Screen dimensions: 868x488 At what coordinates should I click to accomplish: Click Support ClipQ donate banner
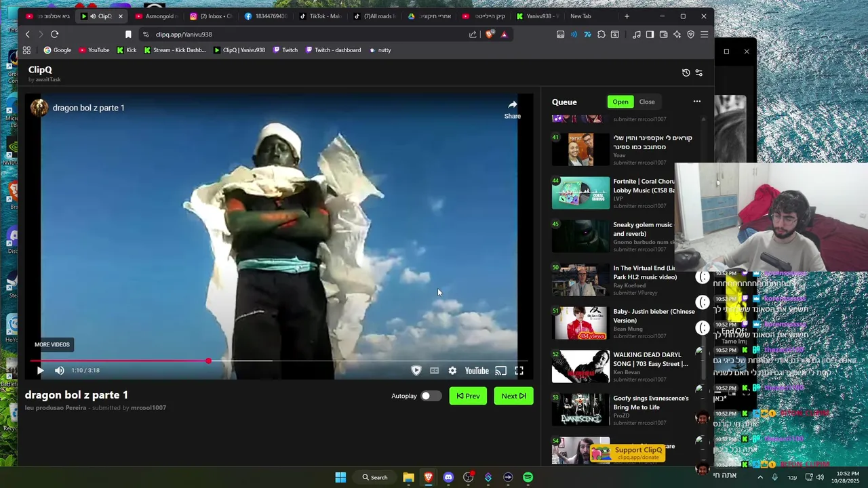[x=627, y=453]
